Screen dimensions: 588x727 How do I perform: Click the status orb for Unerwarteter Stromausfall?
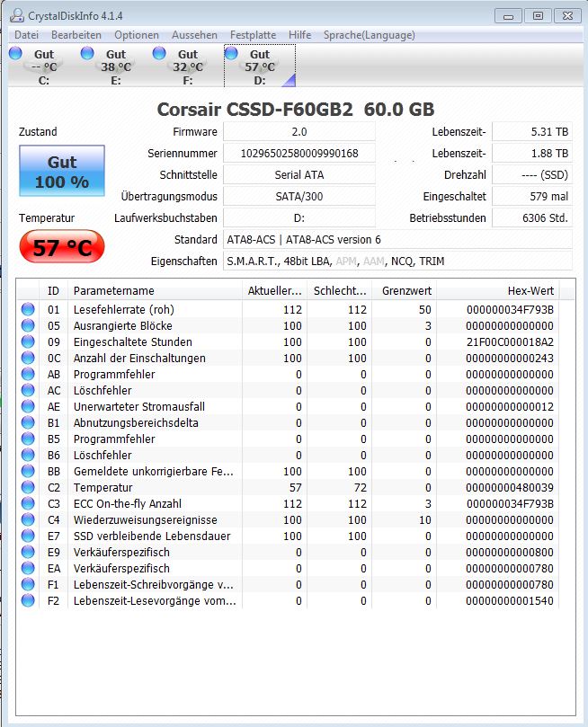28,406
